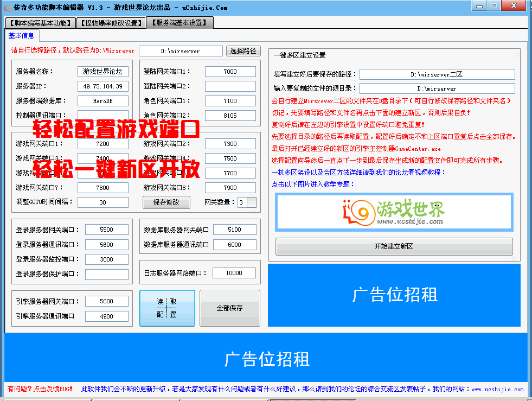Open the 基本信息 sub-tab
532x401 pixels.
tap(21, 36)
